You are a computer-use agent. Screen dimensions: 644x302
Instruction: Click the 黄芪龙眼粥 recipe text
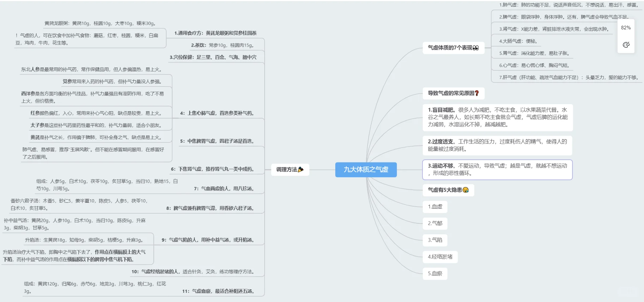[100, 23]
